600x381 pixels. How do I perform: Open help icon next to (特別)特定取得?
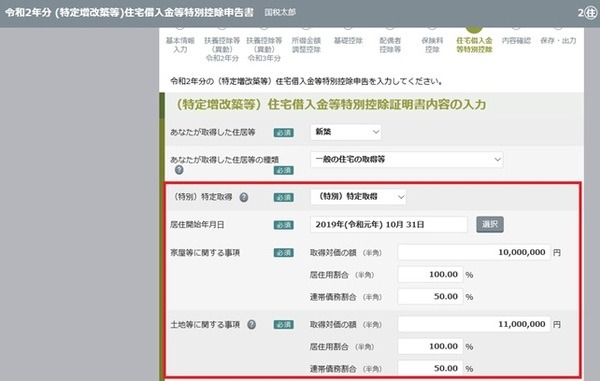coord(244,197)
